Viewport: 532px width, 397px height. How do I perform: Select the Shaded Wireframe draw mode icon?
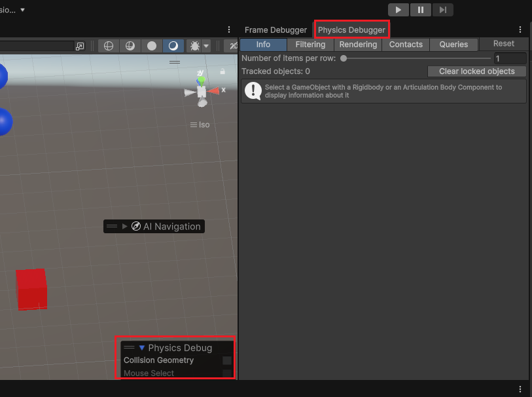pyautogui.click(x=130, y=46)
